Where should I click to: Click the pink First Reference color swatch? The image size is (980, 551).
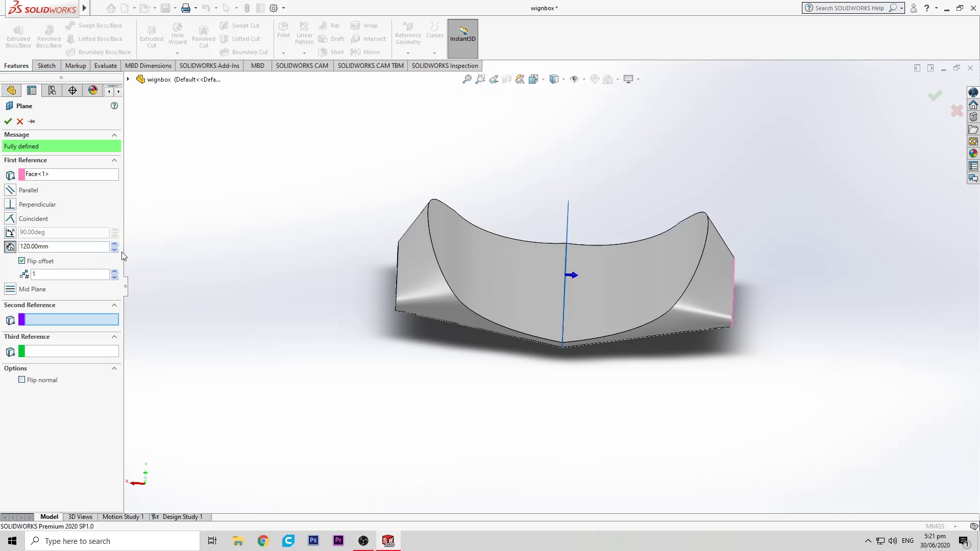pos(21,174)
